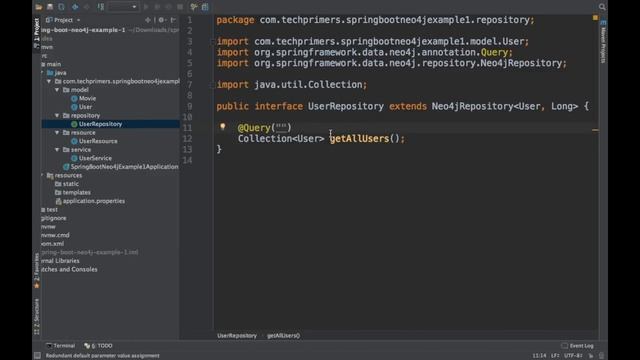Image resolution: width=640 pixels, height=360 pixels.
Task: Click the Scroll from Source crosshair icon
Action: click(x=148, y=20)
